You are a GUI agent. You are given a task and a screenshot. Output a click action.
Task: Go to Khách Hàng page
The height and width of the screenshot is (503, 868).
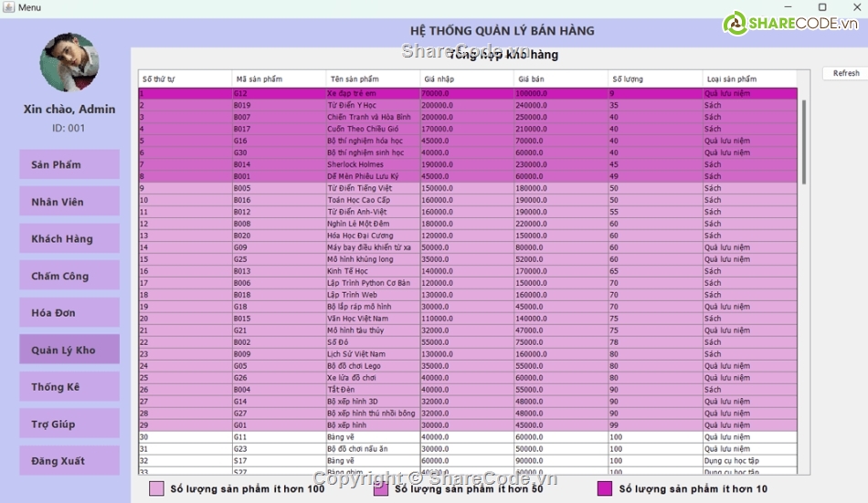pyautogui.click(x=69, y=238)
